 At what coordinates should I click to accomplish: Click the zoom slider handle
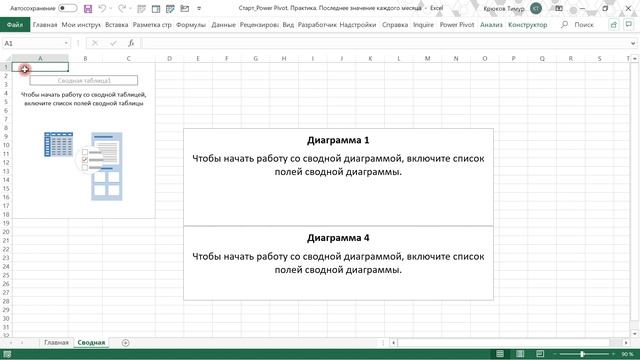tap(582, 354)
